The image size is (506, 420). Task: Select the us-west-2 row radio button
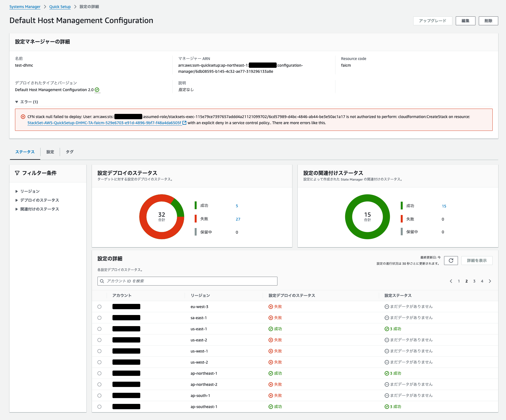coord(99,362)
